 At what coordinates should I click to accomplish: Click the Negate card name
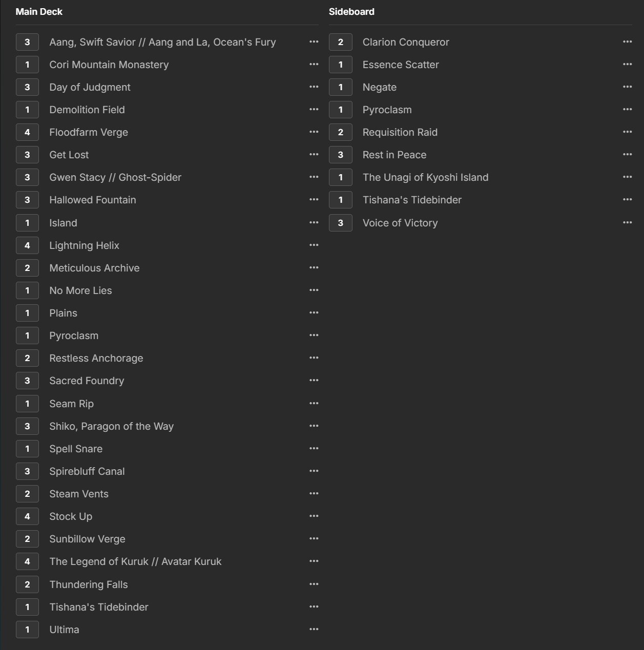pos(380,87)
